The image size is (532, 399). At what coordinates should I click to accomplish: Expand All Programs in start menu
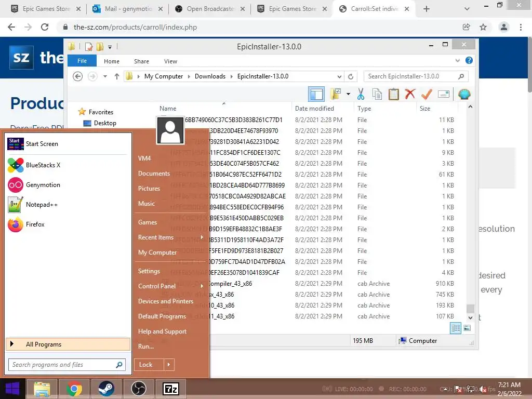(68, 344)
